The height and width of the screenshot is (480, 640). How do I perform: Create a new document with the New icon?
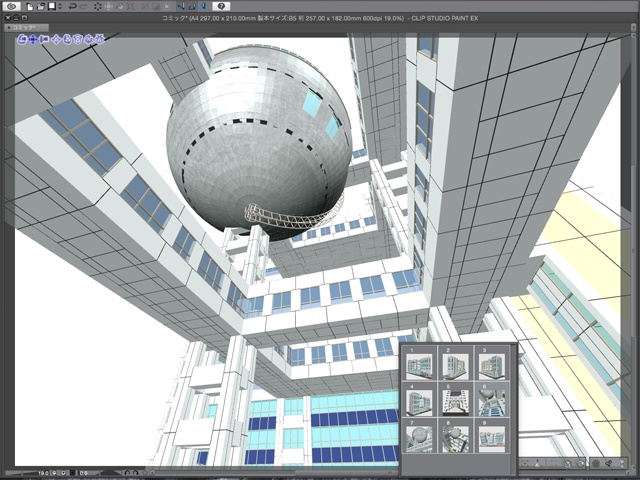point(30,7)
